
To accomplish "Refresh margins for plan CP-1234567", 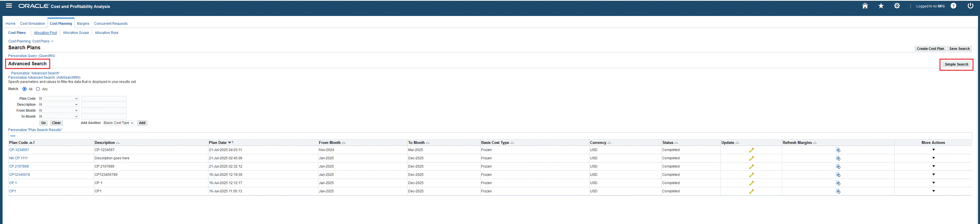I will (x=838, y=150).
